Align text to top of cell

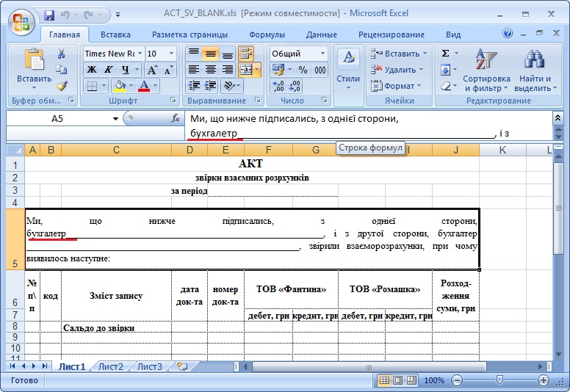194,54
